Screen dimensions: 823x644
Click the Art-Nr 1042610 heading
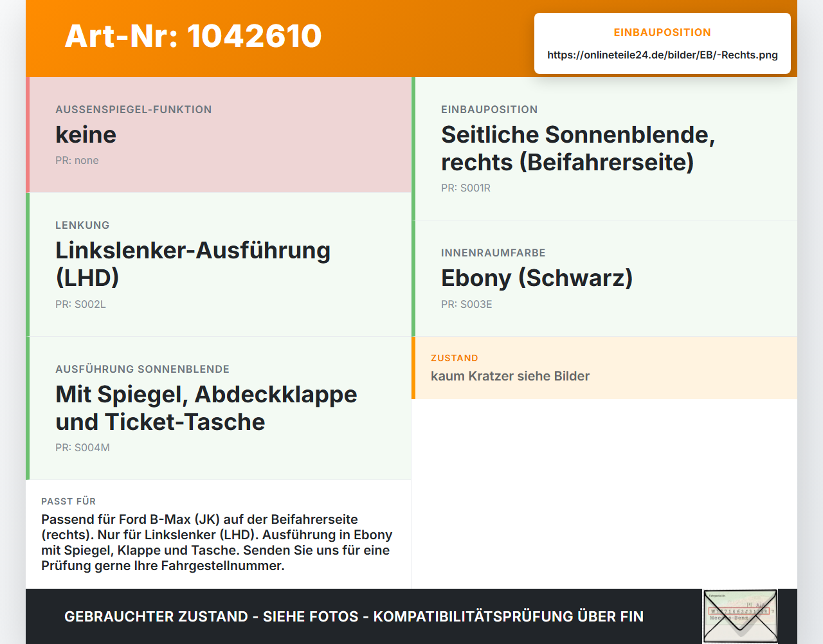pos(193,36)
